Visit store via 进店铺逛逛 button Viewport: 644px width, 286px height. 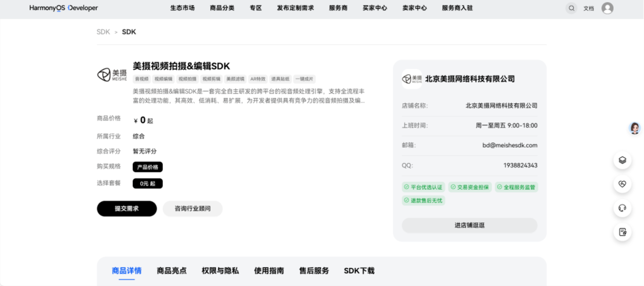tap(470, 225)
